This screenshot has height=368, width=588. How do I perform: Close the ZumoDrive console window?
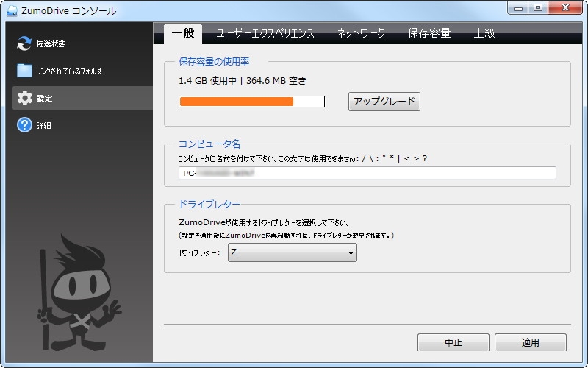pyautogui.click(x=565, y=8)
